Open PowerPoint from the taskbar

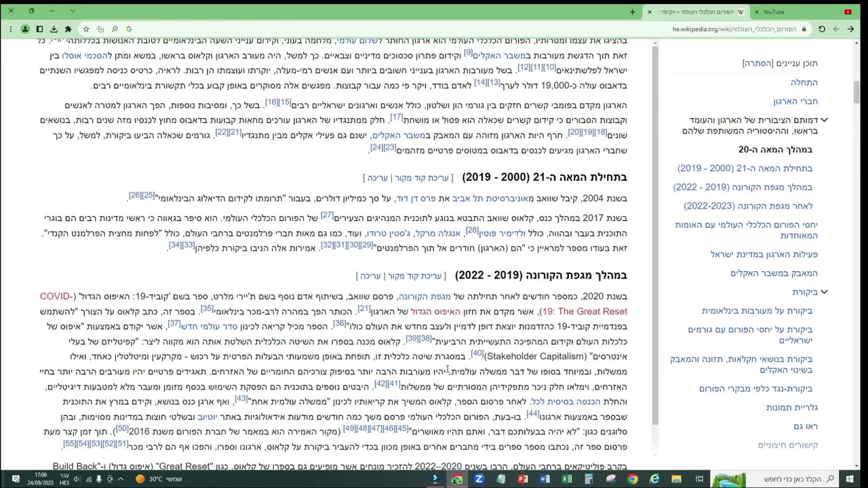[x=523, y=479]
